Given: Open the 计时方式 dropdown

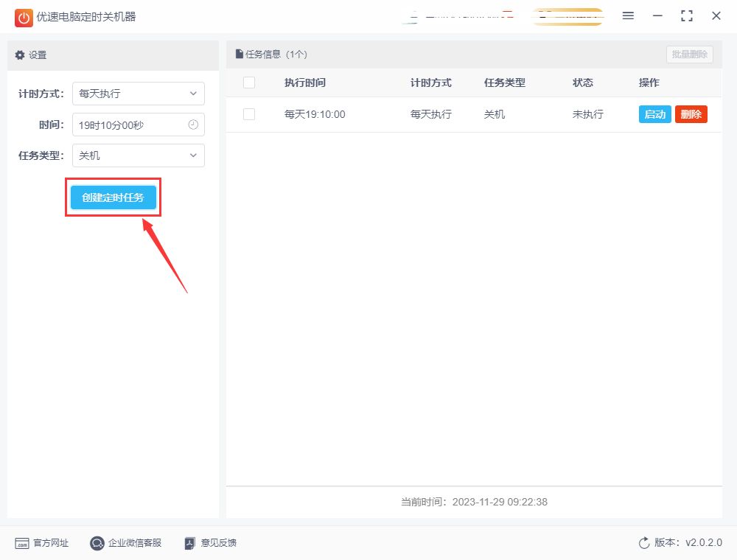Looking at the screenshot, I should [139, 94].
